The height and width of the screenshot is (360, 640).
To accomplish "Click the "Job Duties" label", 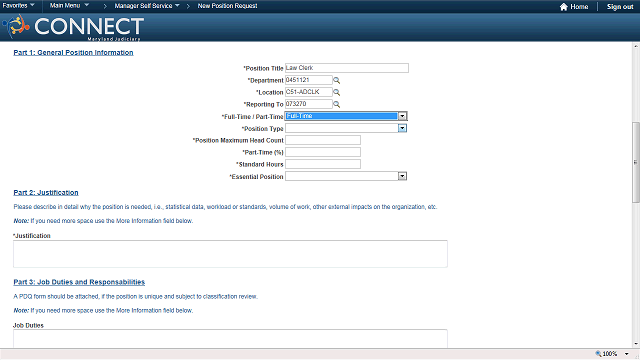I will [x=28, y=325].
